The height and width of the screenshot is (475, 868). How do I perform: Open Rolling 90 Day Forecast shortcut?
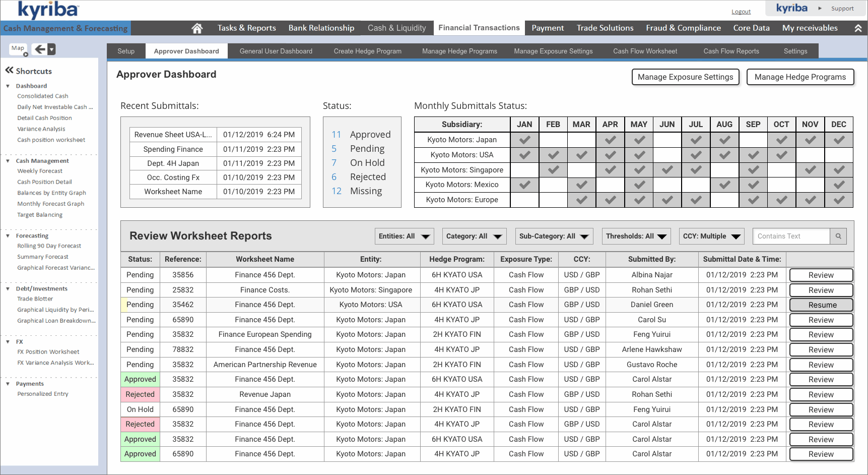tap(49, 246)
